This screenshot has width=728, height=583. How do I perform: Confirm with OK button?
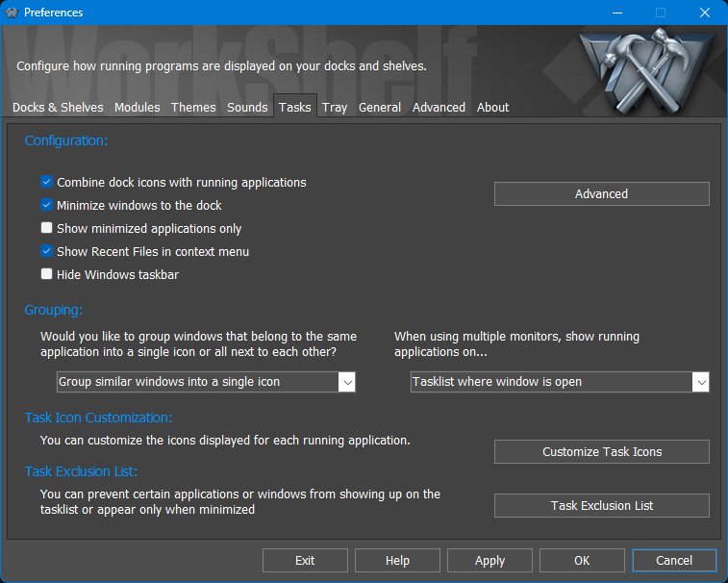582,560
